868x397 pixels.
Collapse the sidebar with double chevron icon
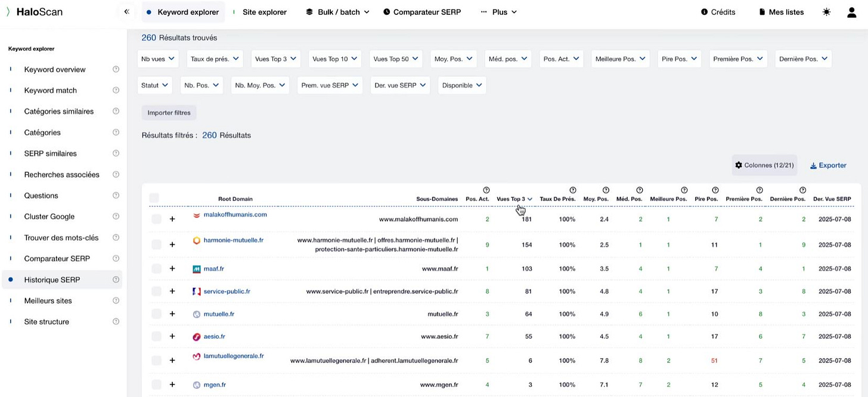(126, 12)
